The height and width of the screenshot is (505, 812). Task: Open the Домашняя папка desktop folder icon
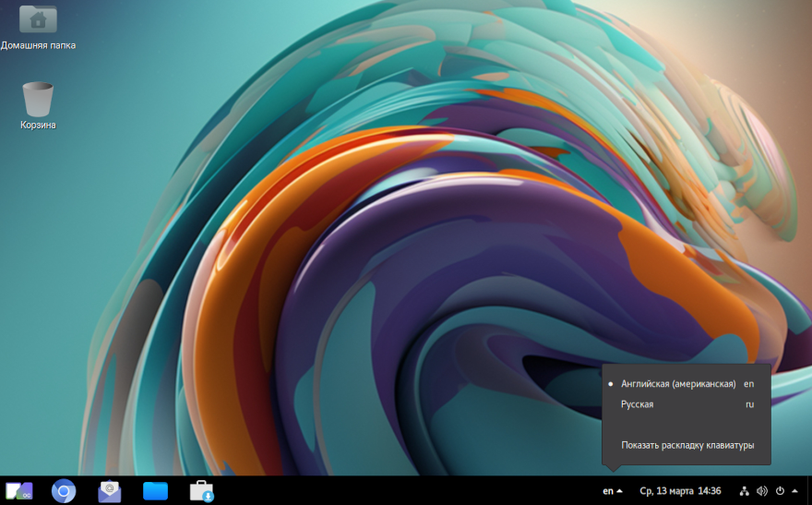(38, 18)
